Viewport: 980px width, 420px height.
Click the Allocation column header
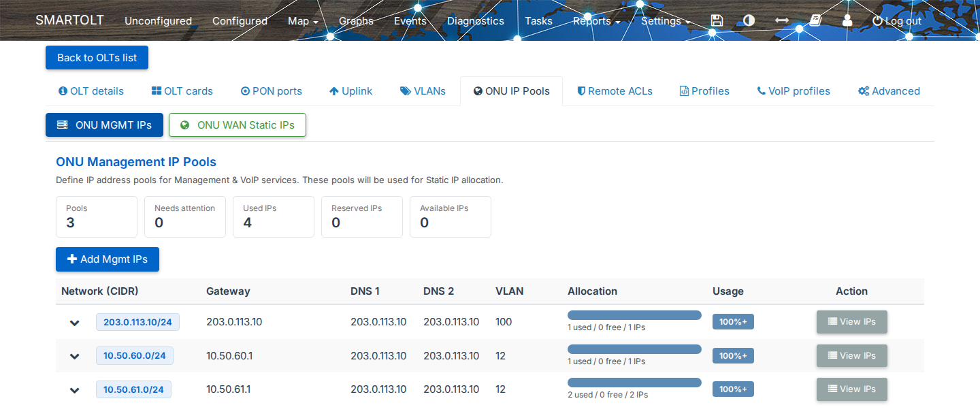point(592,291)
